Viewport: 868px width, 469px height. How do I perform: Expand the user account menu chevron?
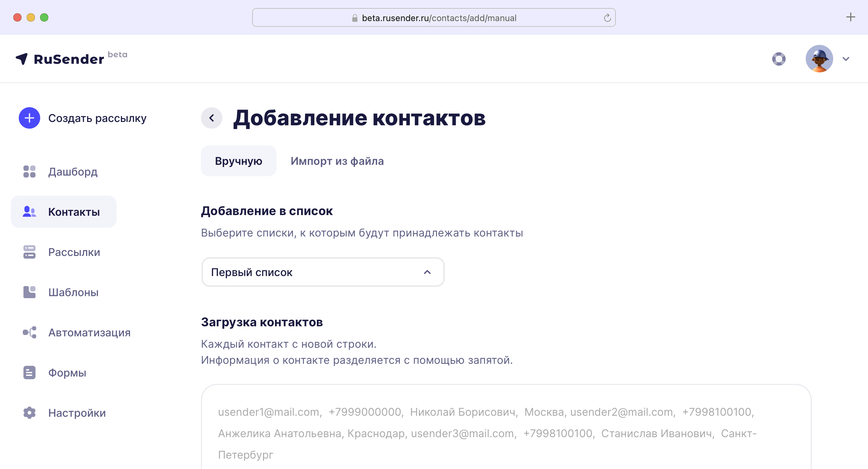[x=846, y=59]
